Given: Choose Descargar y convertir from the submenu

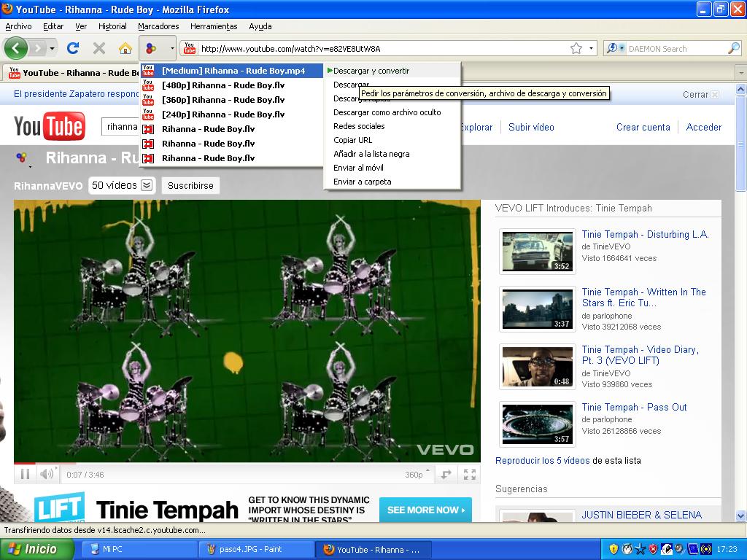Looking at the screenshot, I should [392, 71].
